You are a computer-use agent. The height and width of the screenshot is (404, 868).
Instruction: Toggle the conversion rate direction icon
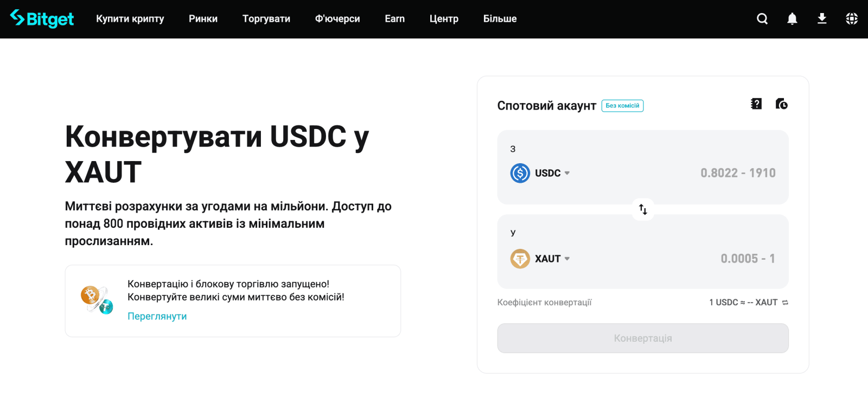point(785,303)
